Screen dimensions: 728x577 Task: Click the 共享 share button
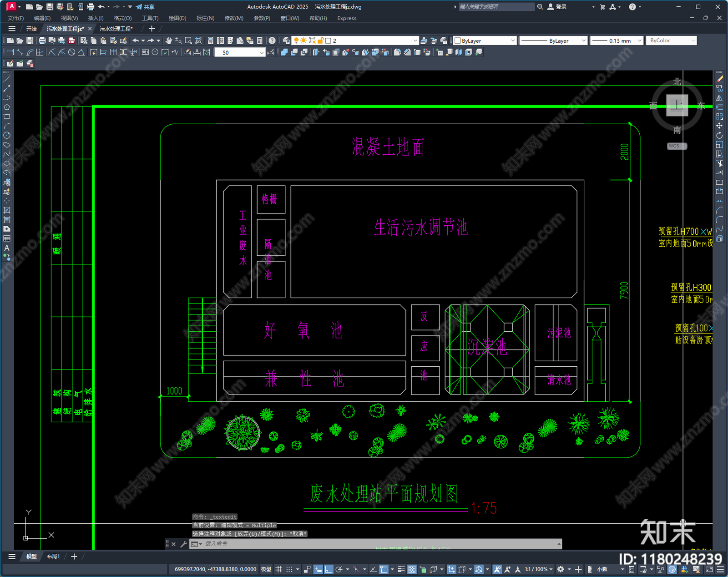pos(145,7)
